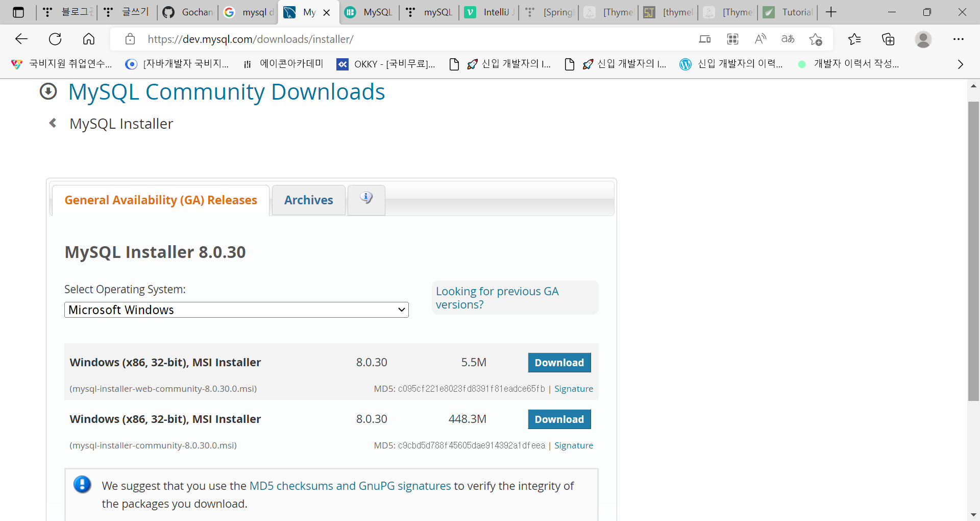The height and width of the screenshot is (521, 980).
Task: Click the MySQL downloads circle arrow icon
Action: [48, 91]
